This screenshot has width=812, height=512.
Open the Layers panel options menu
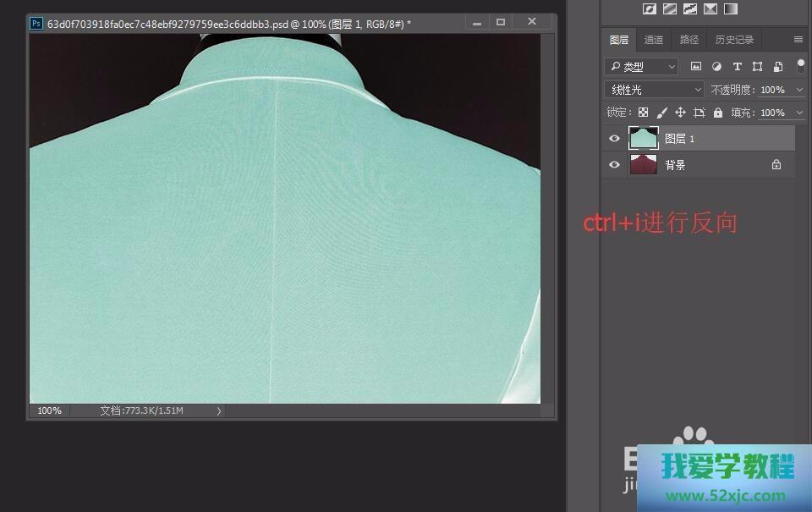tap(798, 40)
